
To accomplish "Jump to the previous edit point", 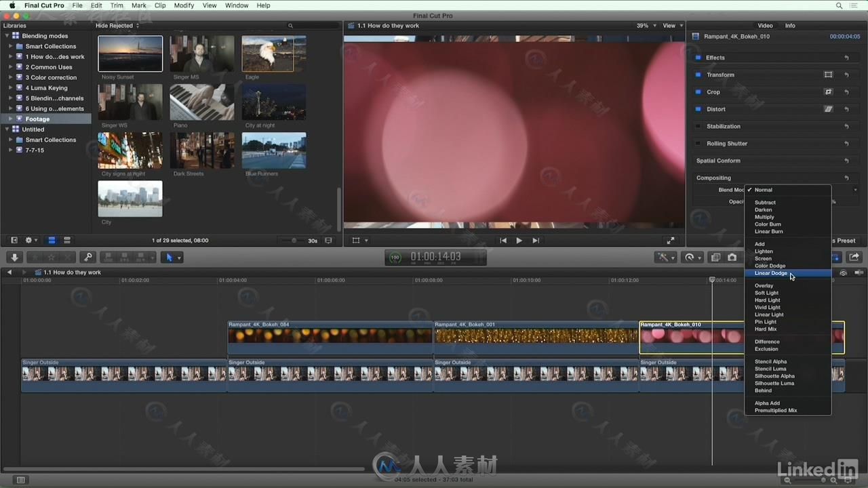I will (503, 241).
